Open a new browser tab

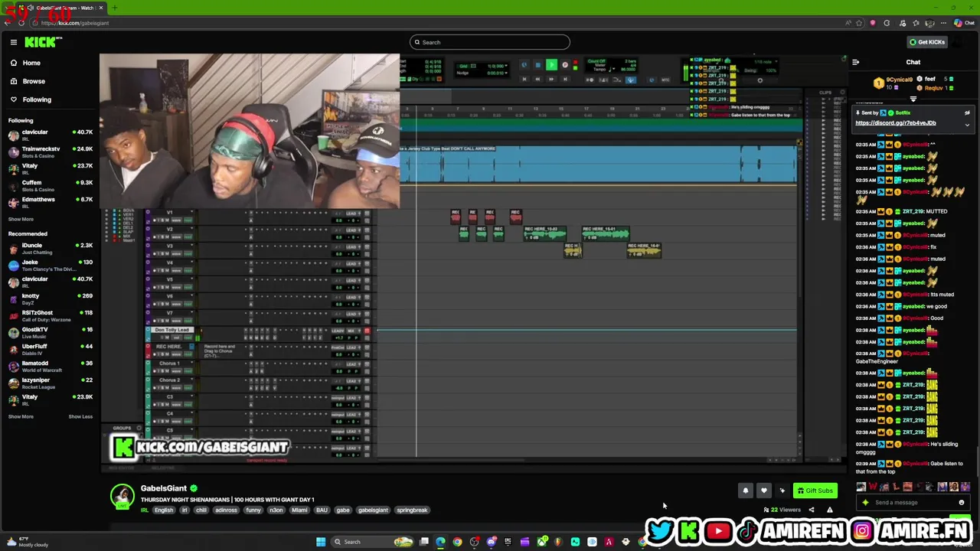tap(114, 8)
